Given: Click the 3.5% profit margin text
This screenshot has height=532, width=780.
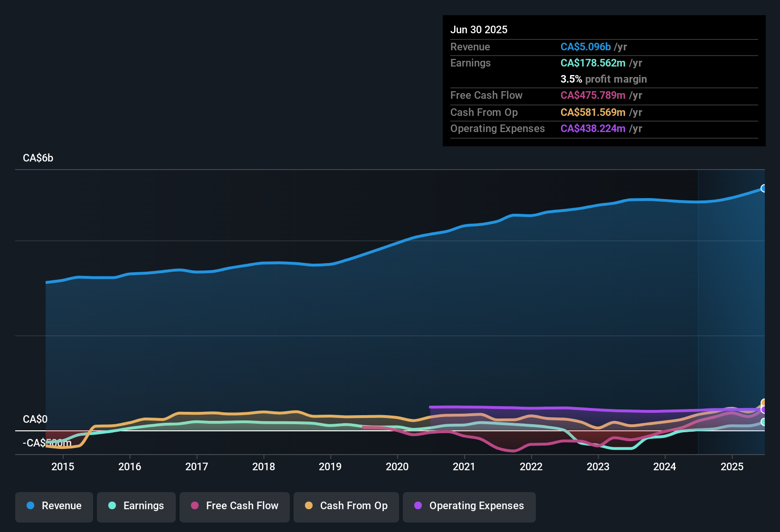Looking at the screenshot, I should [603, 79].
